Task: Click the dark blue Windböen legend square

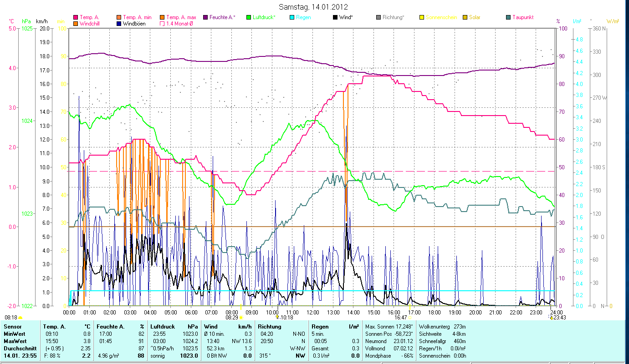Action: click(x=119, y=23)
